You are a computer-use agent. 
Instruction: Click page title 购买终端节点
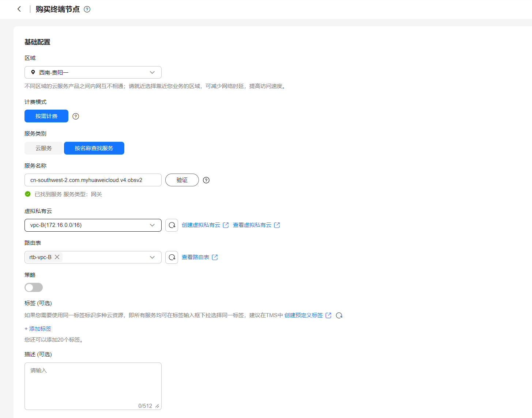(x=58, y=9)
